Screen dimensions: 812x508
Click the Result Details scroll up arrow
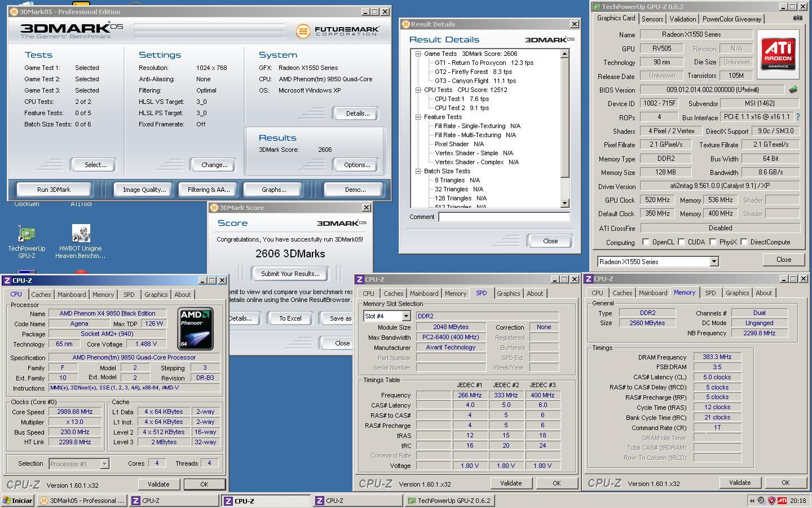tap(564, 54)
